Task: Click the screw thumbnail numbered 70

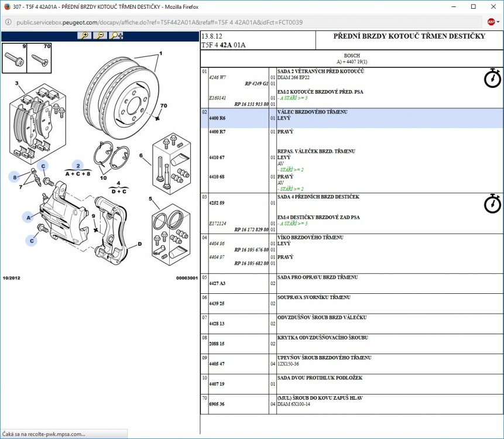Action: click(x=39, y=58)
